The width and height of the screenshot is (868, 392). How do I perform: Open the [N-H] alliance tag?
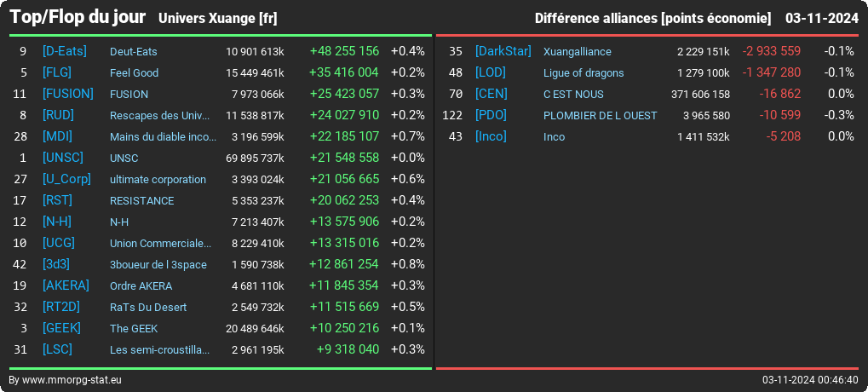pyautogui.click(x=57, y=222)
